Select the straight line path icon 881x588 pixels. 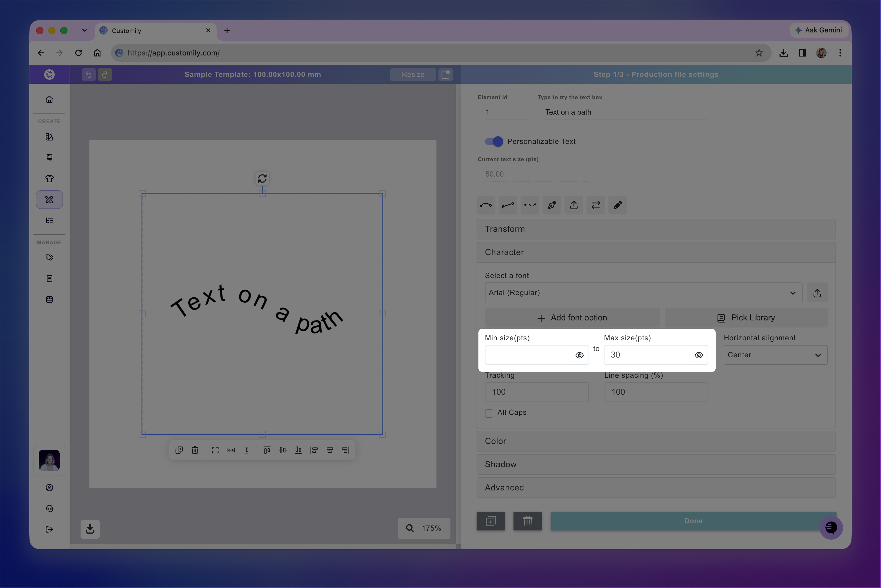coord(508,205)
